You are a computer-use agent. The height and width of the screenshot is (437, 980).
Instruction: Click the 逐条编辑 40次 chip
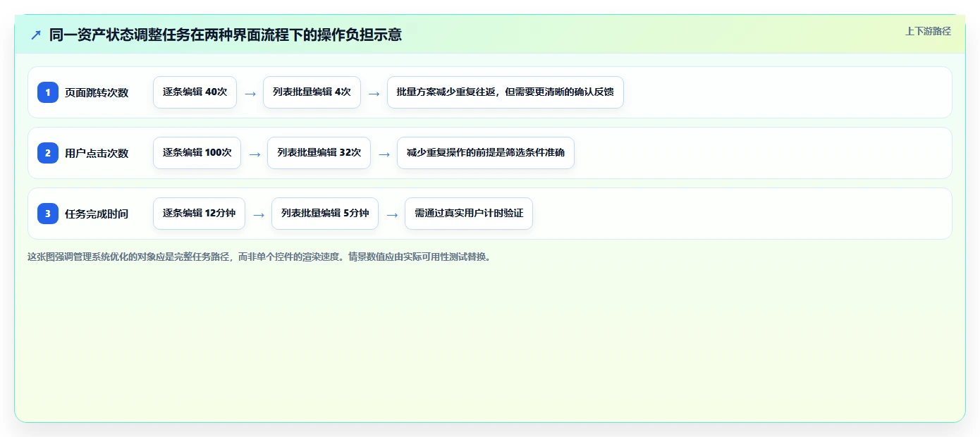(x=195, y=92)
